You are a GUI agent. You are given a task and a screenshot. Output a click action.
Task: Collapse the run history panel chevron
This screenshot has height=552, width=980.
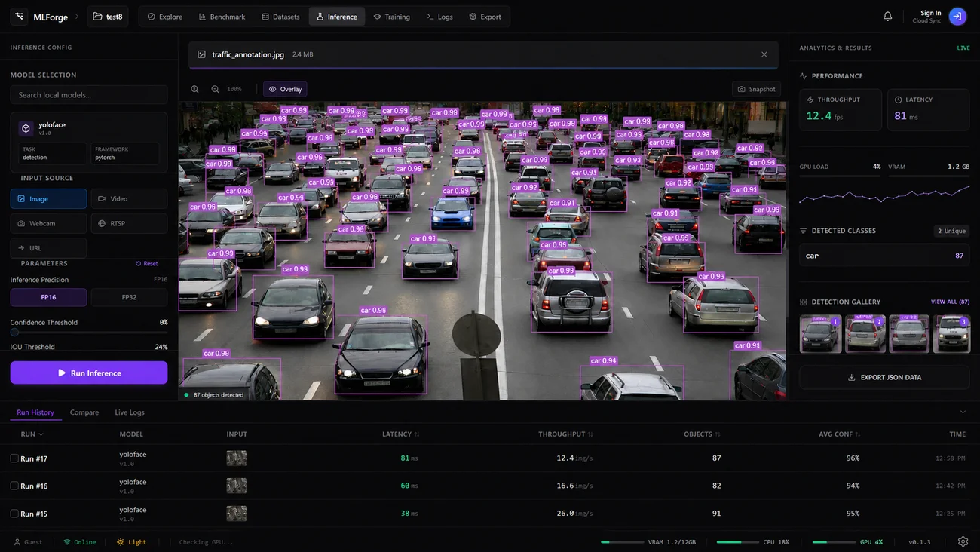click(963, 412)
